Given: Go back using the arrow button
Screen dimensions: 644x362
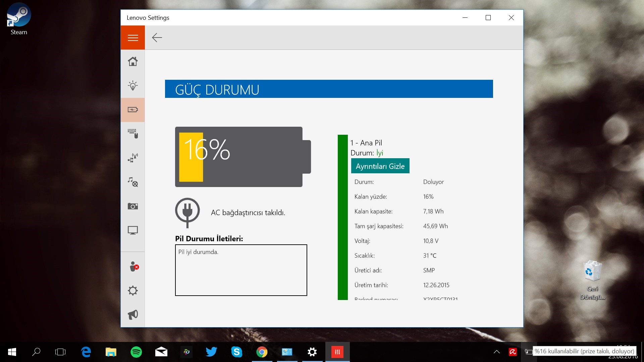Looking at the screenshot, I should tap(157, 38).
